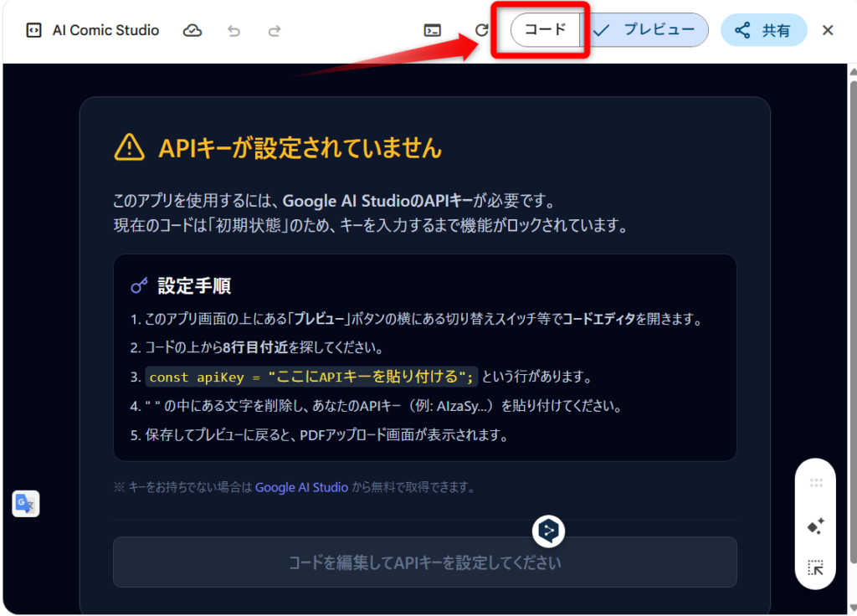The image size is (857, 616).
Task: Switch to the プレビュー view
Action: pyautogui.click(x=646, y=30)
